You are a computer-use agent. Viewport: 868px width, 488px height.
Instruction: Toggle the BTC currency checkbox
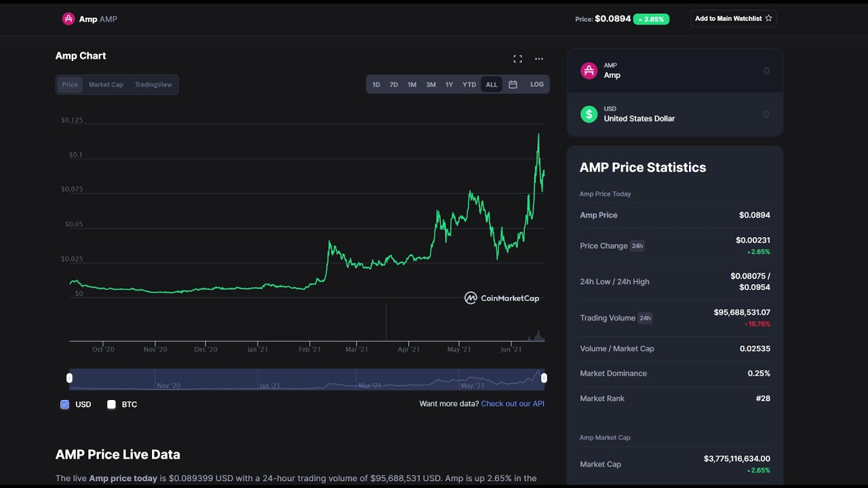[x=112, y=405]
